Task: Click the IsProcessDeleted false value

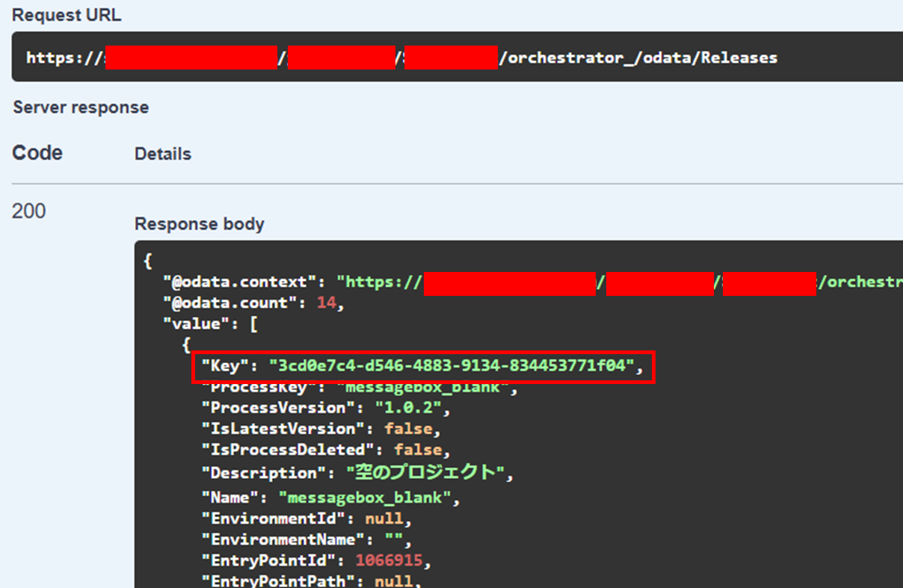Action: pos(421,450)
